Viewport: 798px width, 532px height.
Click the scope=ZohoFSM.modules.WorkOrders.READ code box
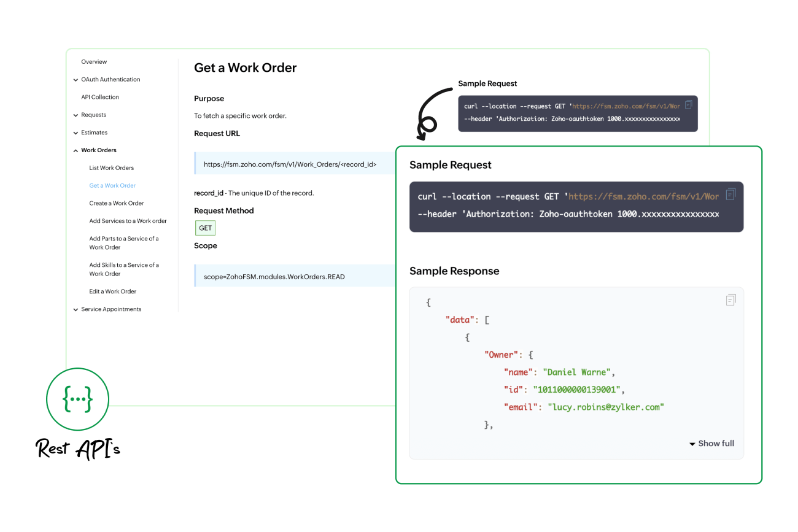(x=295, y=277)
